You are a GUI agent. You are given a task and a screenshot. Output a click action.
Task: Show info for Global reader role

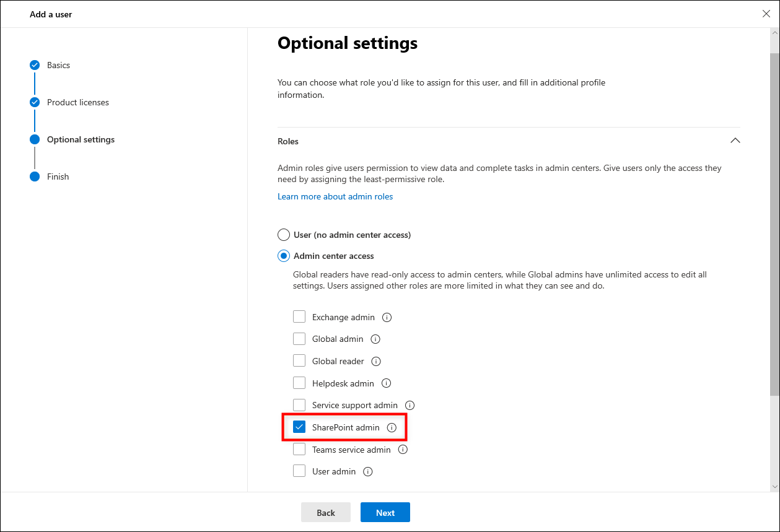coord(376,361)
